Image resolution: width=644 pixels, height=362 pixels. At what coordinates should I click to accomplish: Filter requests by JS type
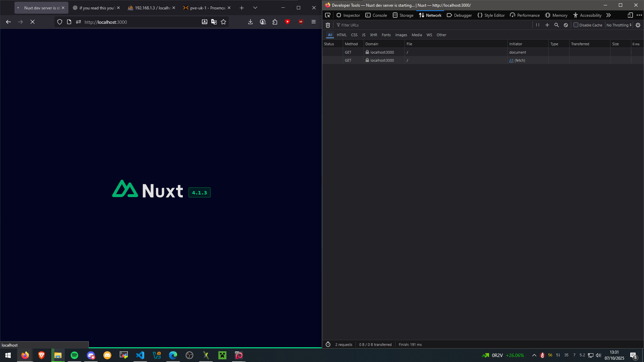pos(364,35)
